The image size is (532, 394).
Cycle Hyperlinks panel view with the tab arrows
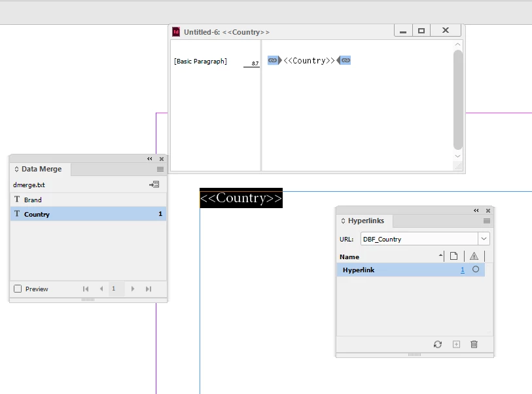pyautogui.click(x=343, y=221)
